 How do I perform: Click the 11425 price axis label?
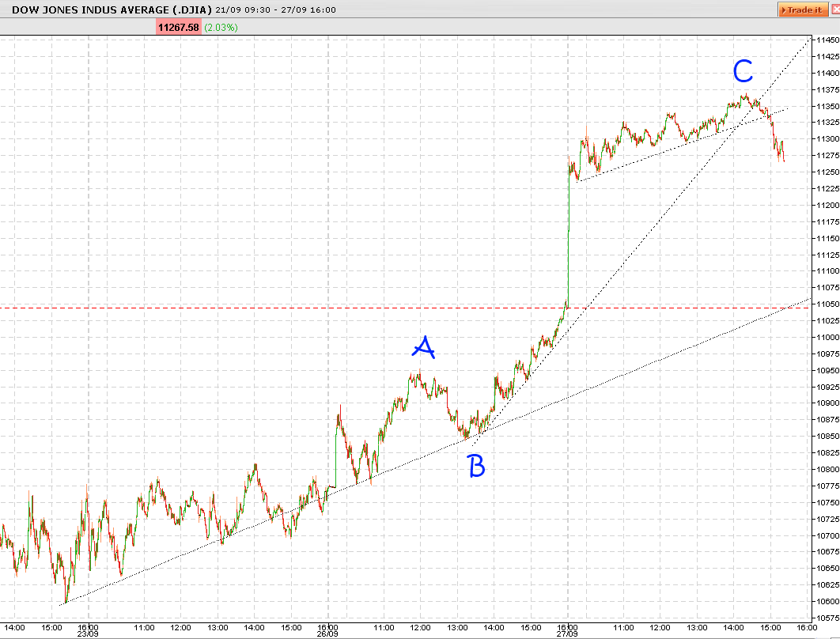coord(827,56)
